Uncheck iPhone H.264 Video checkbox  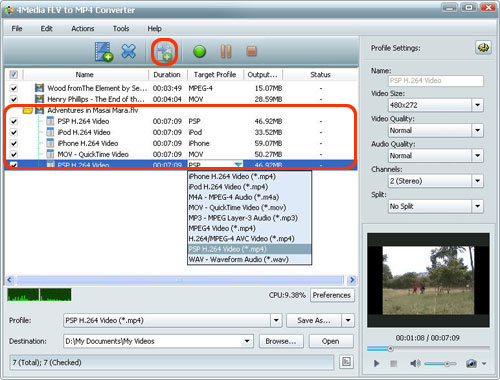(14, 143)
